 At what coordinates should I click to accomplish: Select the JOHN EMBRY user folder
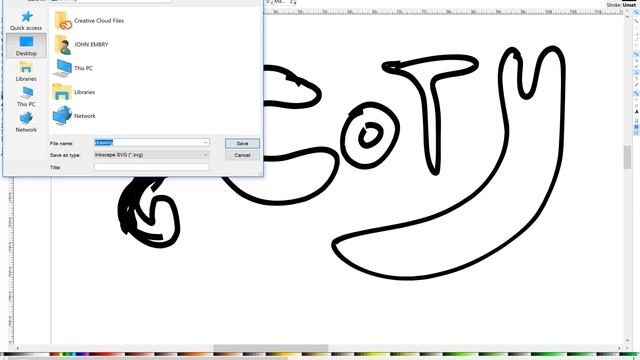(x=81, y=44)
